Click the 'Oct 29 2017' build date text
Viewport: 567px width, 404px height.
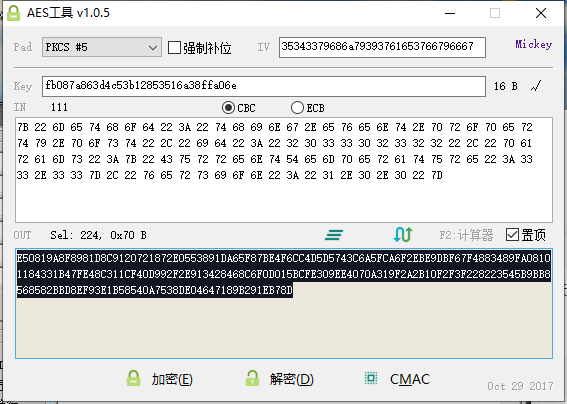coord(520,386)
